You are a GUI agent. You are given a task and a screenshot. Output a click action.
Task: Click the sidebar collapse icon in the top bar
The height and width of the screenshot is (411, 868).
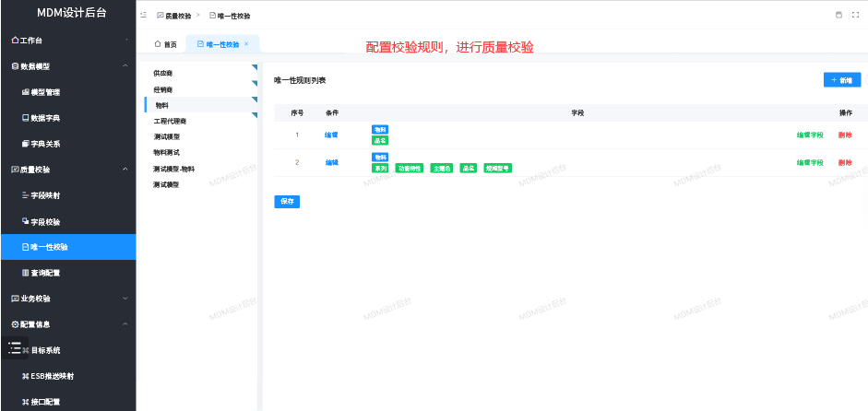tap(144, 16)
